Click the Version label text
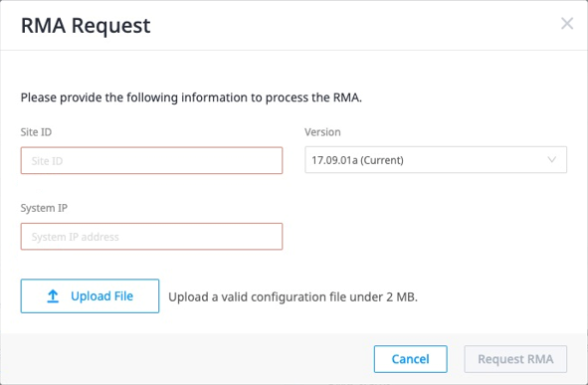Viewport: 588px width, 385px height. tap(322, 132)
